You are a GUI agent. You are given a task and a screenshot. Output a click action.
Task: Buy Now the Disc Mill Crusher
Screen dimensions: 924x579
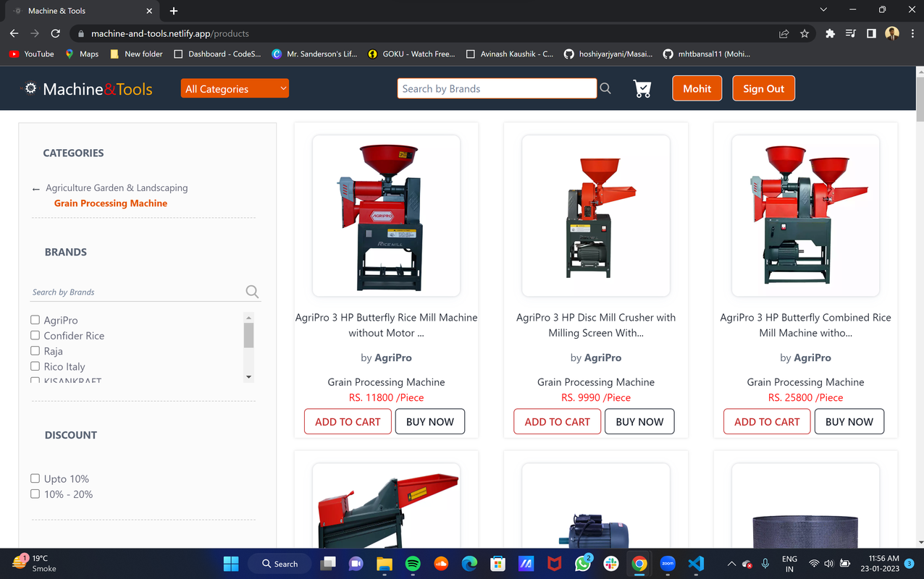tap(639, 421)
